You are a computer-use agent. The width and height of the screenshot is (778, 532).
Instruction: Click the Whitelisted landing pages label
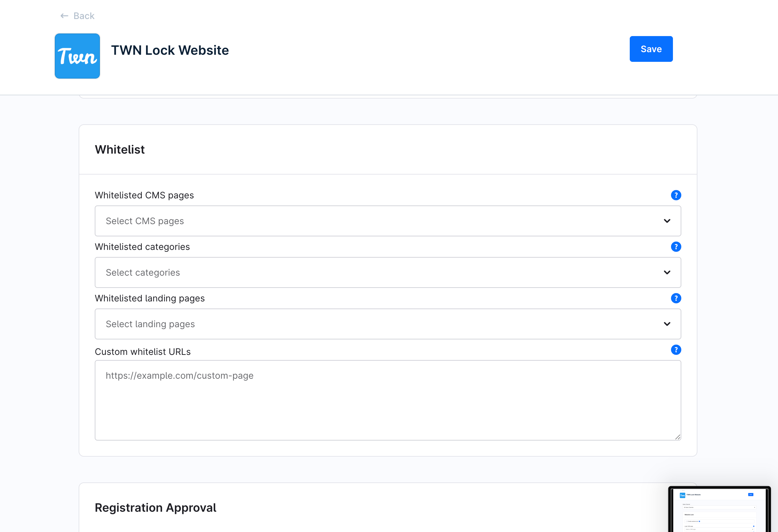coord(150,298)
